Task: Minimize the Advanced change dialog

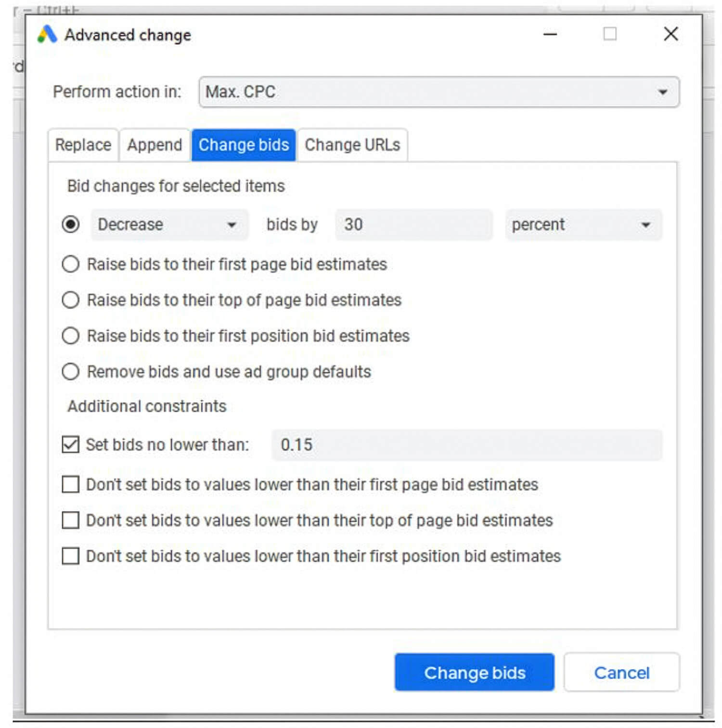Action: (x=550, y=34)
